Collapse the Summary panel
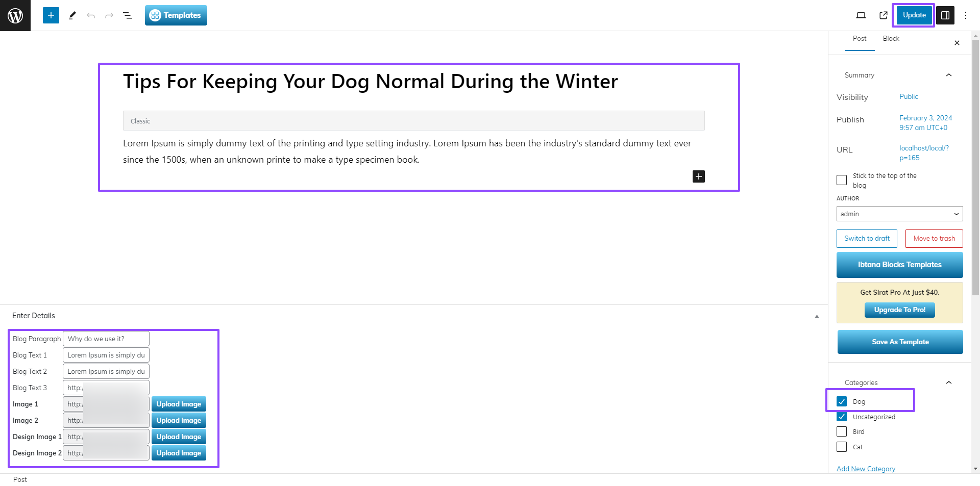Viewport: 980px width, 486px height. [949, 75]
